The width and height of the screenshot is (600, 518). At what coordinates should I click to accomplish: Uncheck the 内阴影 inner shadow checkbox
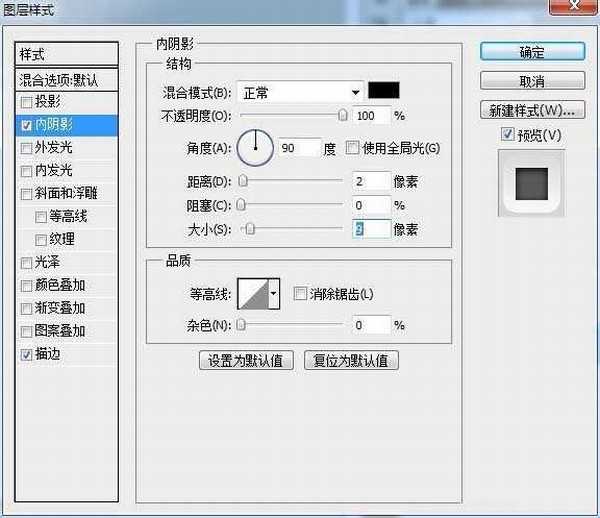click(26, 125)
